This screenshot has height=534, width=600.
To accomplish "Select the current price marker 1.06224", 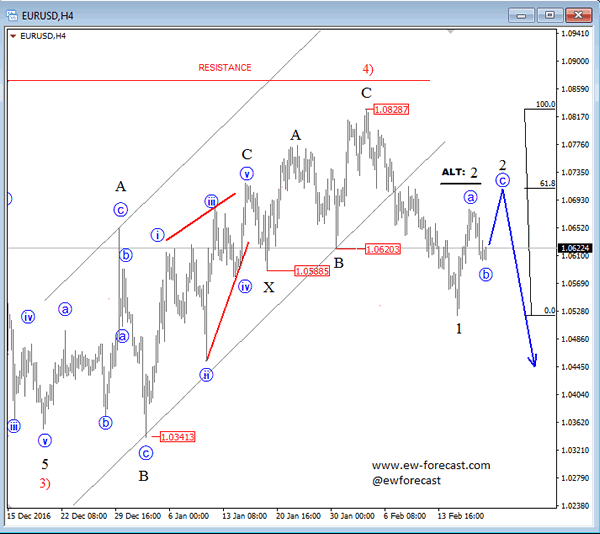I will [575, 248].
